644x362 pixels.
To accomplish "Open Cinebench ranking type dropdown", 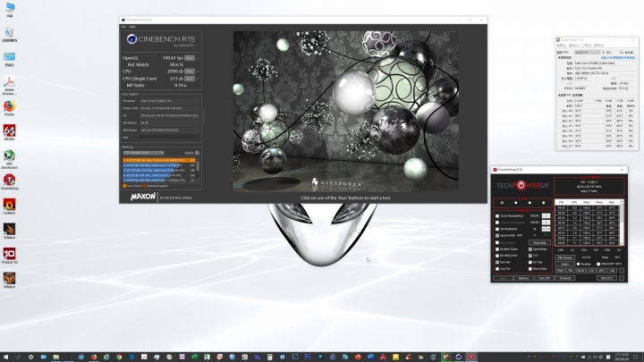I will click(143, 153).
